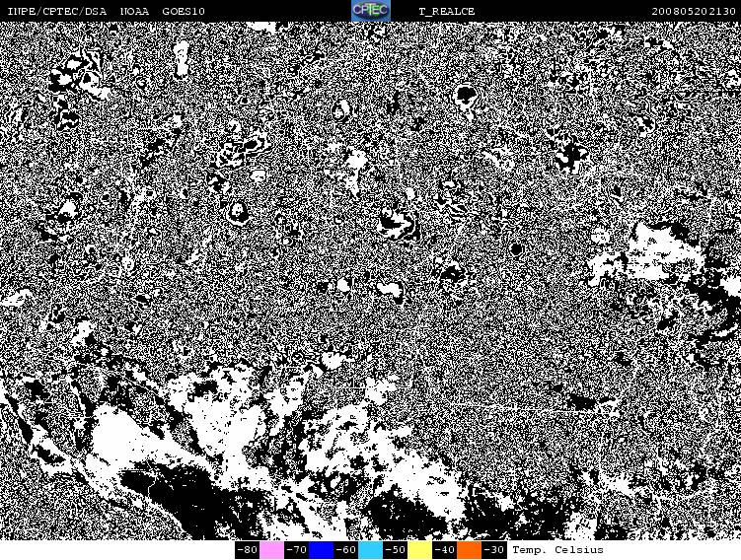This screenshot has width=741, height=560.
Task: Click the T_REALCE product label
Action: pyautogui.click(x=447, y=11)
